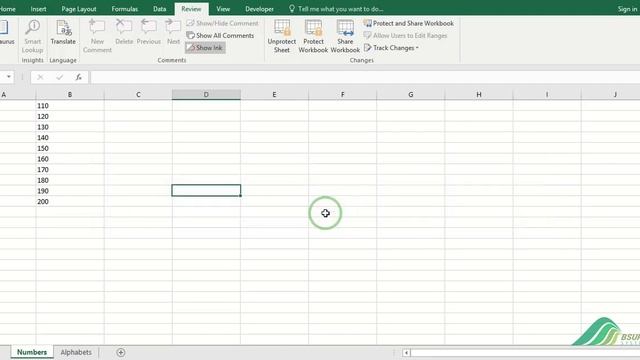The width and height of the screenshot is (640, 360).
Task: Add a new sheet with plus icon
Action: click(x=121, y=352)
